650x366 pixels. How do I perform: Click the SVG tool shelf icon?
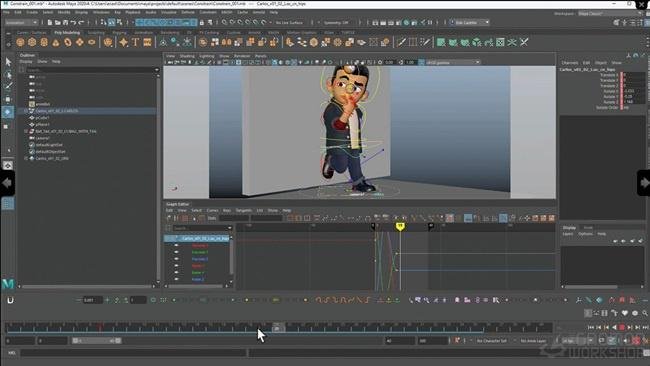pos(147,42)
